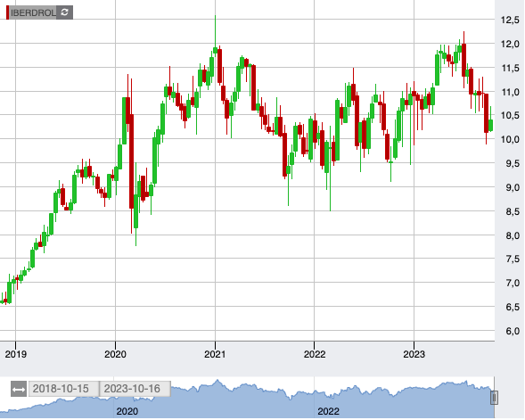525x420 pixels.
Task: Click the refresh icon beside IBERDROL label
Action: click(x=64, y=12)
